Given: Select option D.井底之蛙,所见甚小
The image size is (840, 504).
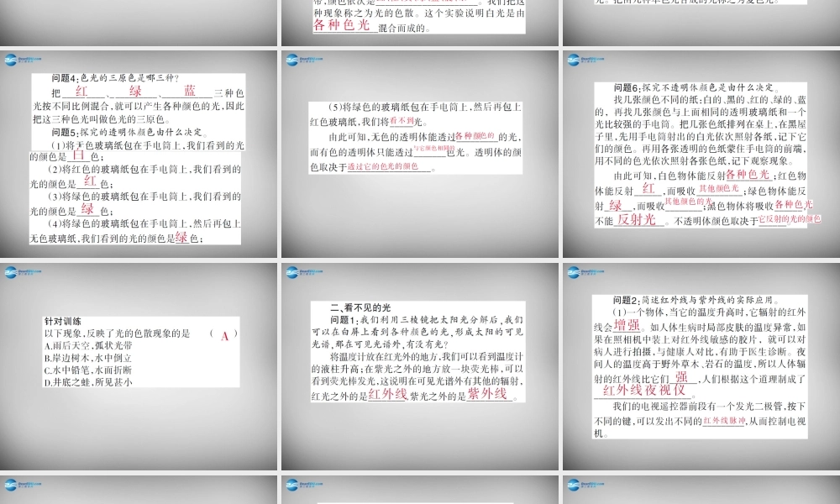Looking at the screenshot, I should click(88, 382).
